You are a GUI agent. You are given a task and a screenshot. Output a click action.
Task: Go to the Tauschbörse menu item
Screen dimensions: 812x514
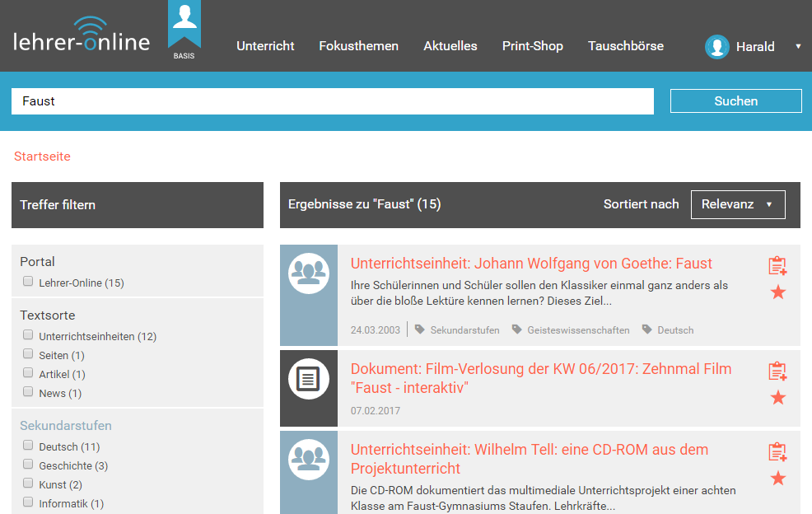[x=625, y=46]
